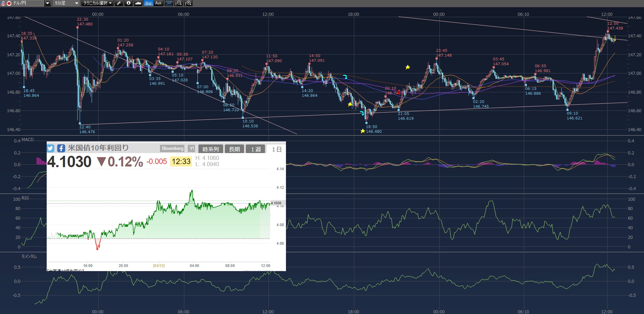The width and height of the screenshot is (644, 314).
Task: Zoom out the chart vertically
Action: click(x=179, y=3)
